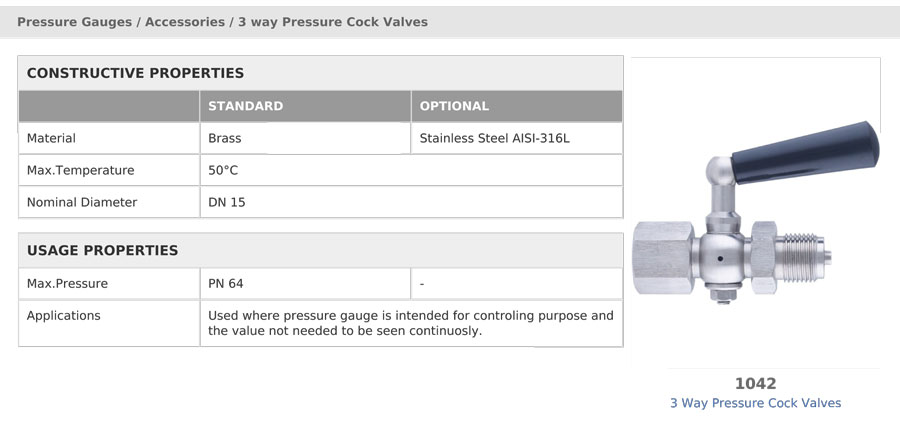The height and width of the screenshot is (436, 900).
Task: Click the STANDARD column header
Action: pyautogui.click(x=246, y=106)
